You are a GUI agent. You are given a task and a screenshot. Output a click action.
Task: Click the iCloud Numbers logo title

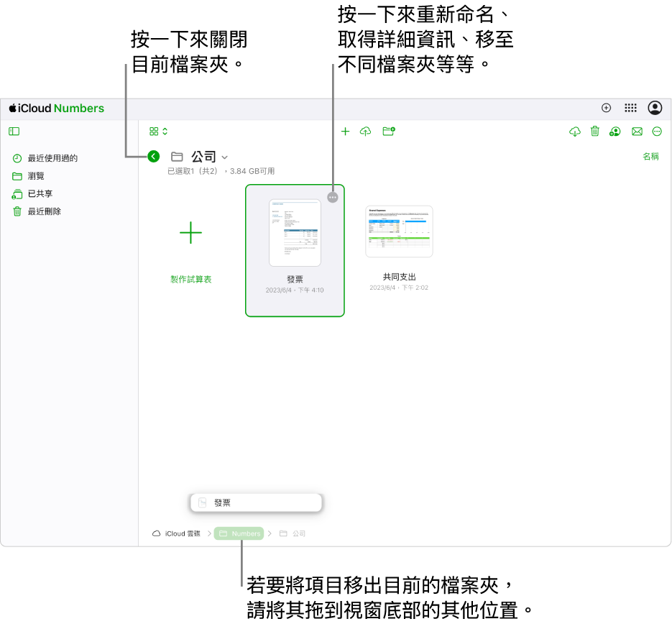pos(57,108)
